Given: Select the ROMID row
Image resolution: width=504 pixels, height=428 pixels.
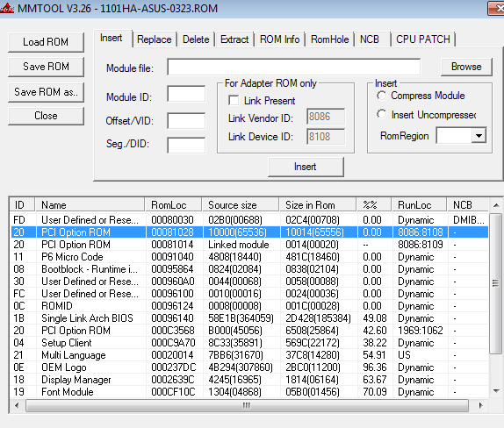Looking at the screenshot, I should tap(249, 306).
